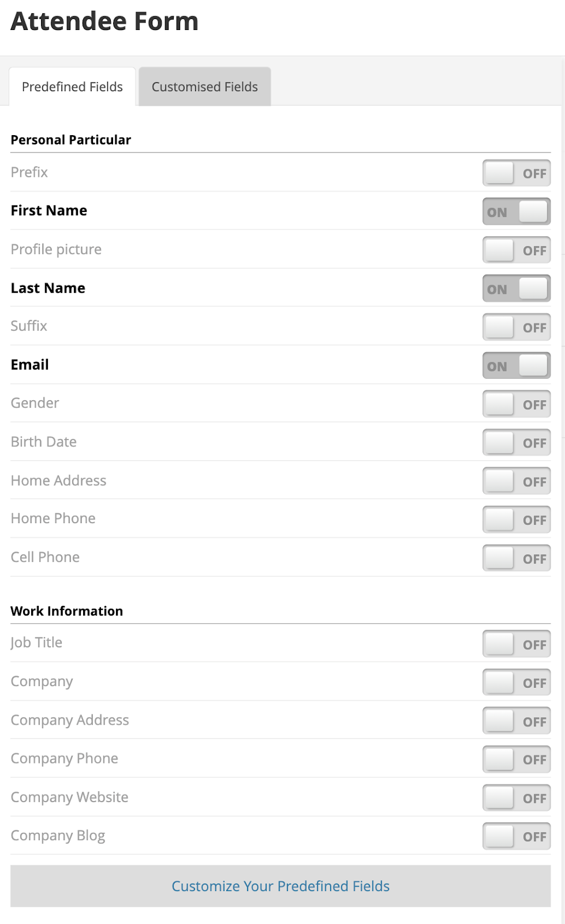565x924 pixels.
Task: Toggle the Company Website field on
Action: (x=516, y=798)
